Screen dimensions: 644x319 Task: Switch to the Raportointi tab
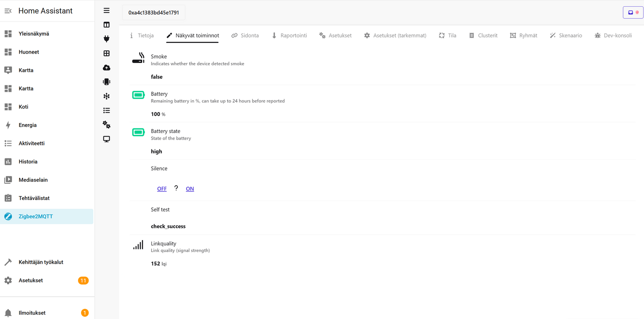289,35
